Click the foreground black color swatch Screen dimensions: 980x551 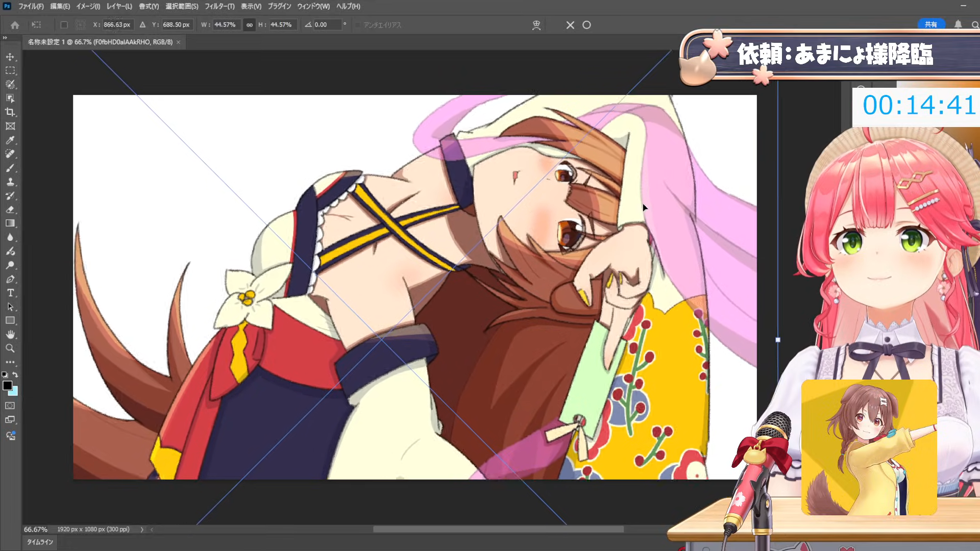[7, 385]
